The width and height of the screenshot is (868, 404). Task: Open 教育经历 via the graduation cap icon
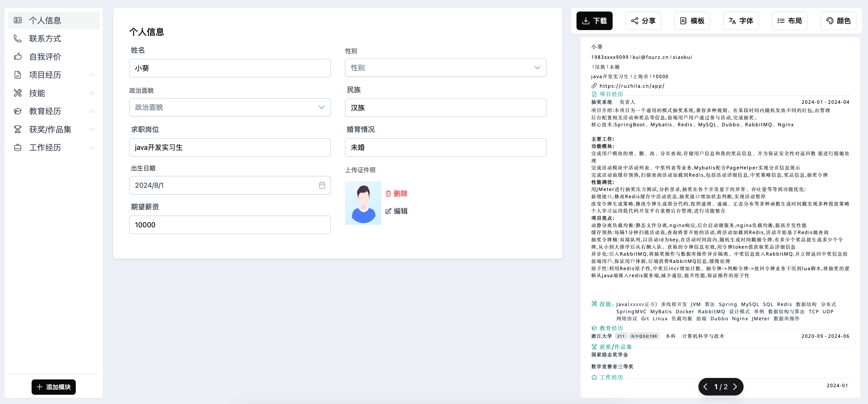coord(18,111)
